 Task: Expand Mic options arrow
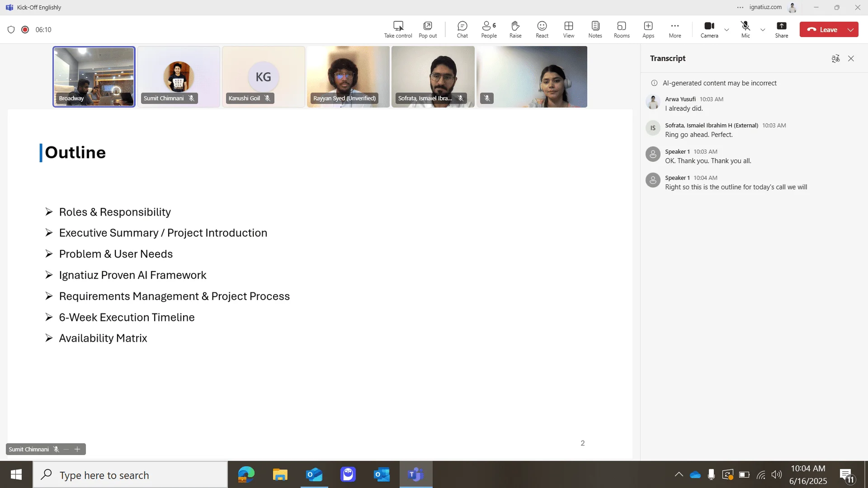click(x=763, y=30)
